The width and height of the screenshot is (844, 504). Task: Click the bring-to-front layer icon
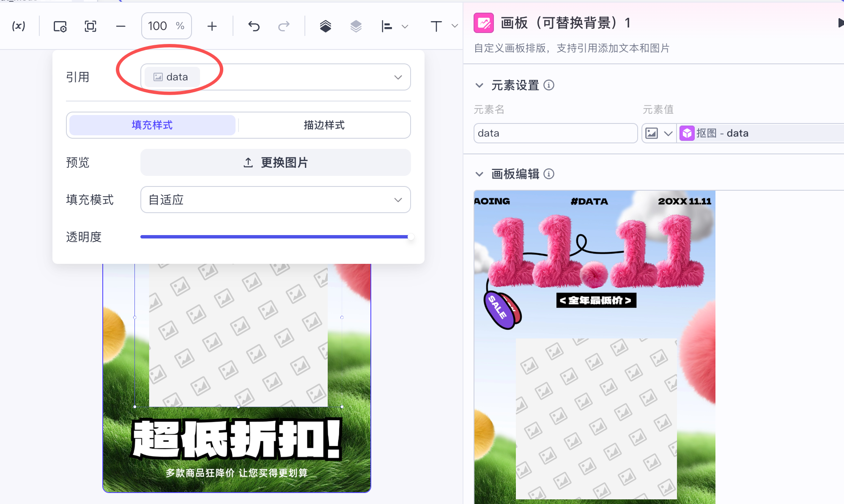(325, 26)
